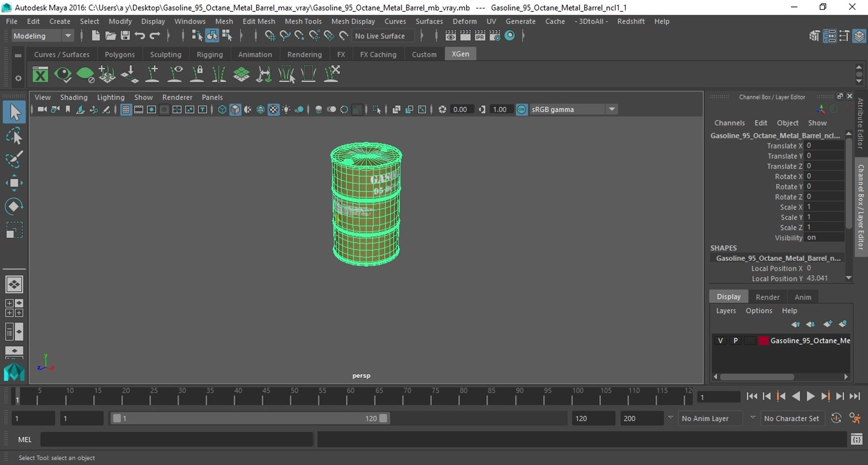Viewport: 868px width, 465px height.
Task: Activate the Rotate tool
Action: tap(14, 206)
